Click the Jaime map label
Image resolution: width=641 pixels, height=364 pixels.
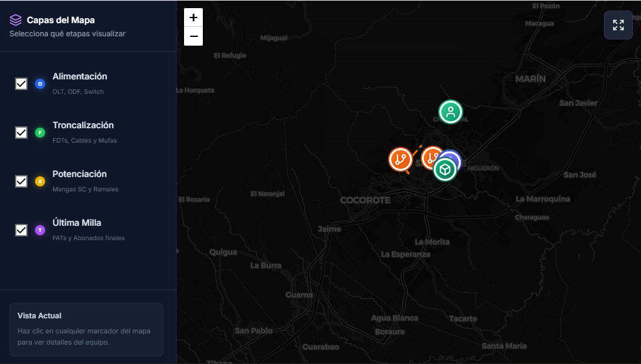[329, 229]
